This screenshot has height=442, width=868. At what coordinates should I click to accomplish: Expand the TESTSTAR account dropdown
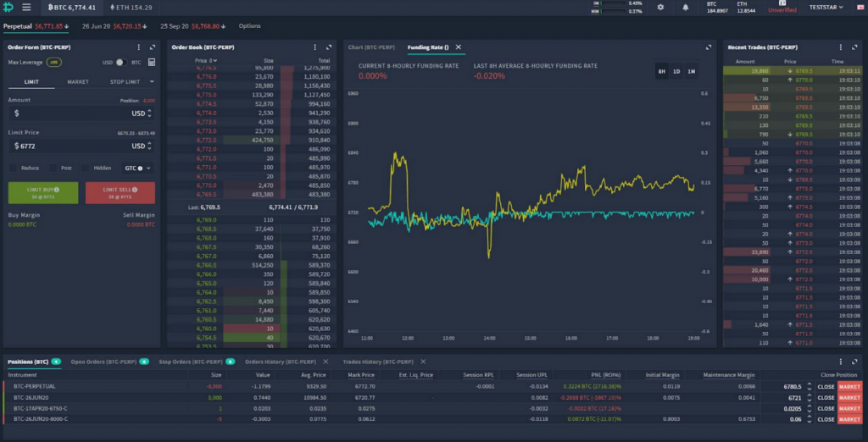pos(832,7)
